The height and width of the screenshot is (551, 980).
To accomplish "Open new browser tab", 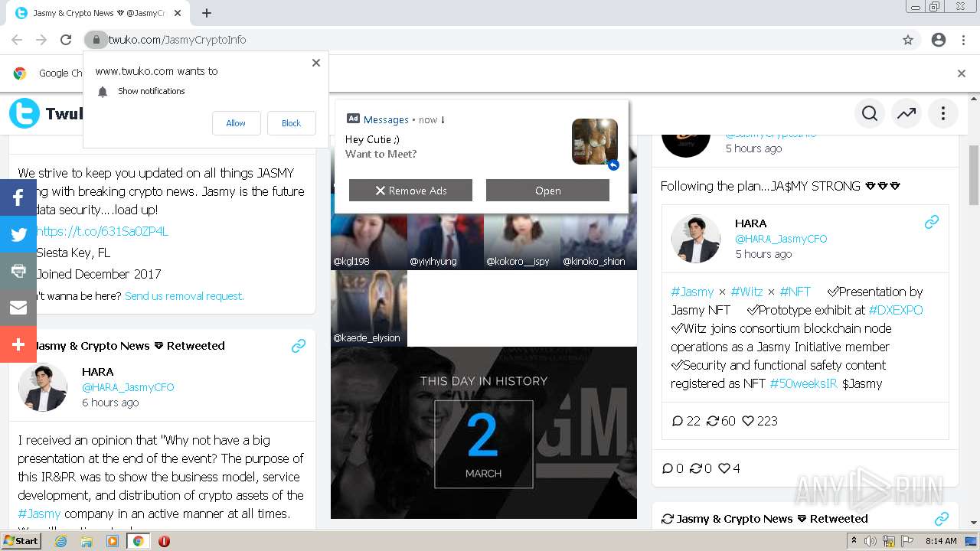I will click(x=207, y=13).
